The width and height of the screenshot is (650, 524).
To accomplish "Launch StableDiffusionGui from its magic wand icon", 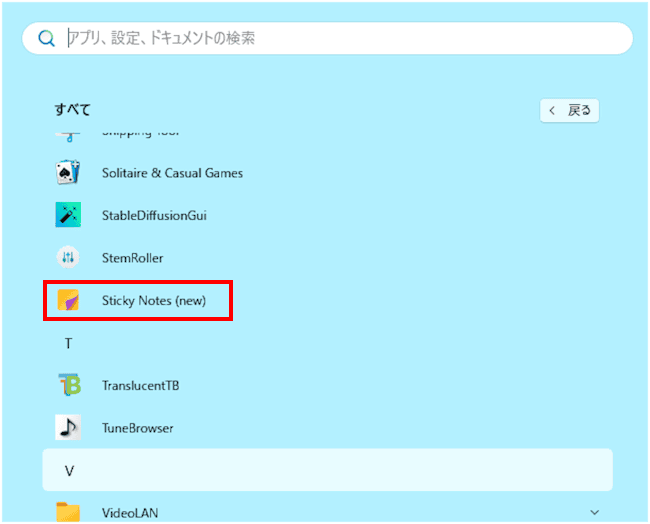I will [x=68, y=215].
